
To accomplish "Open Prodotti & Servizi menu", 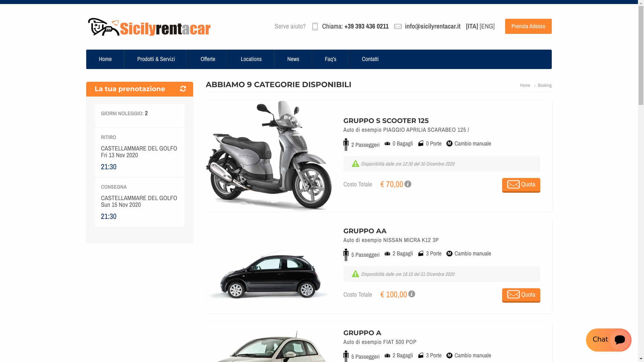I will [156, 59].
